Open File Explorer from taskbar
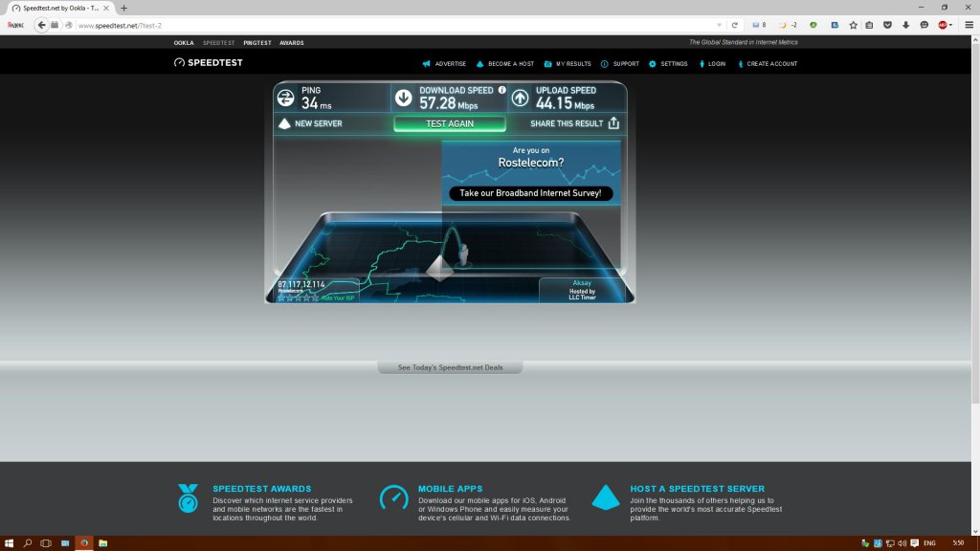This screenshot has height=551, width=980. tap(102, 543)
